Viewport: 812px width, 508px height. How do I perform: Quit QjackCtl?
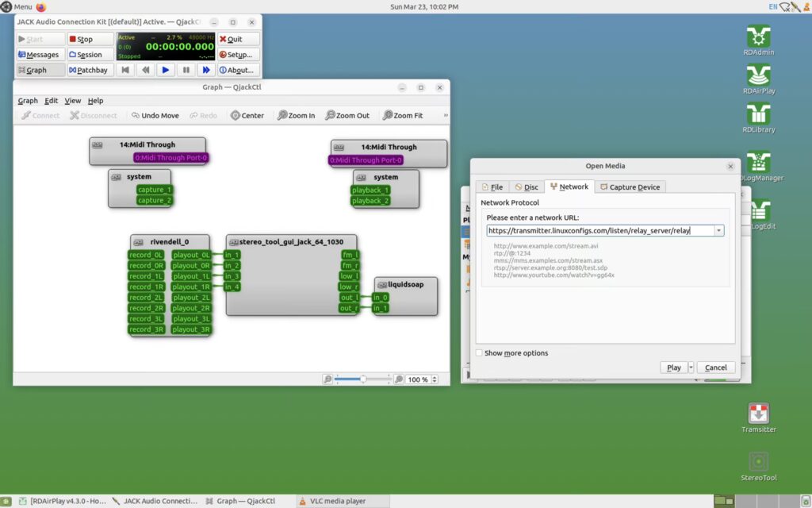click(238, 39)
